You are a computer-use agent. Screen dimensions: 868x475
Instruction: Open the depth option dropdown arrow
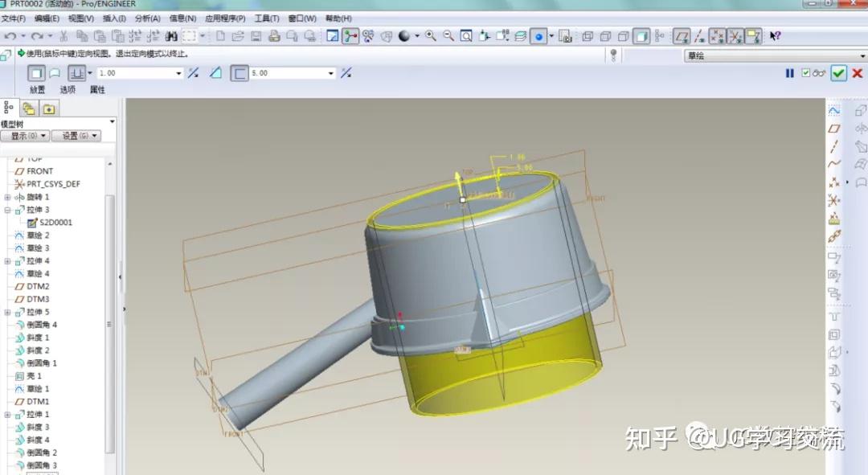(x=90, y=72)
